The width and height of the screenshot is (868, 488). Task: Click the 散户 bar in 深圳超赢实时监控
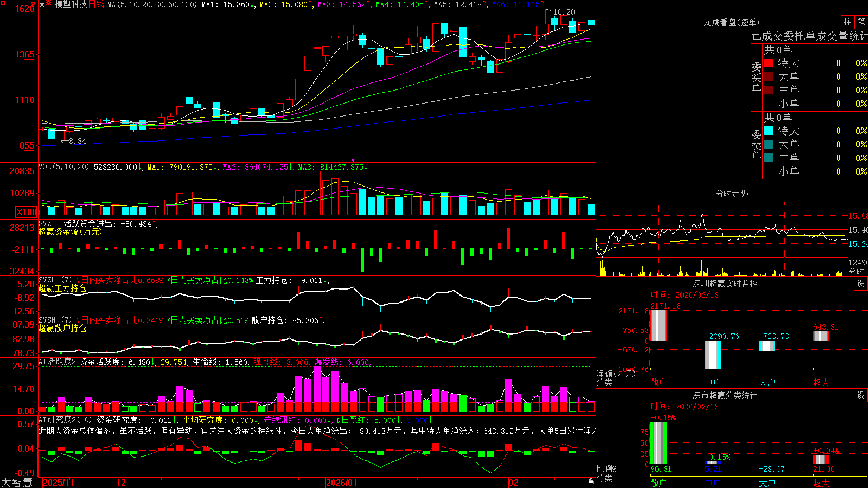659,325
